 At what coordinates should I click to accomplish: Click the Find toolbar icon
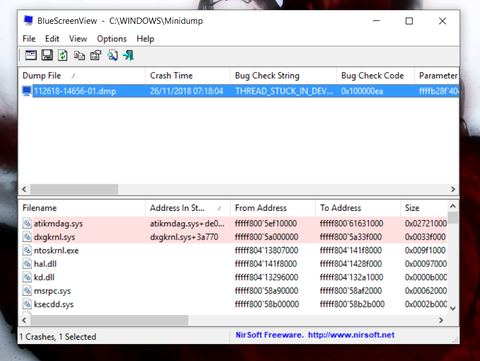[112, 55]
